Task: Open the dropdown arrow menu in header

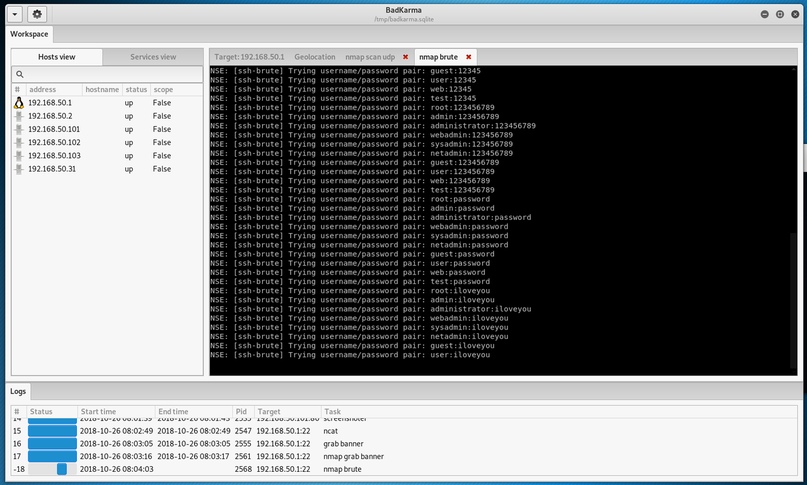Action: coord(14,14)
